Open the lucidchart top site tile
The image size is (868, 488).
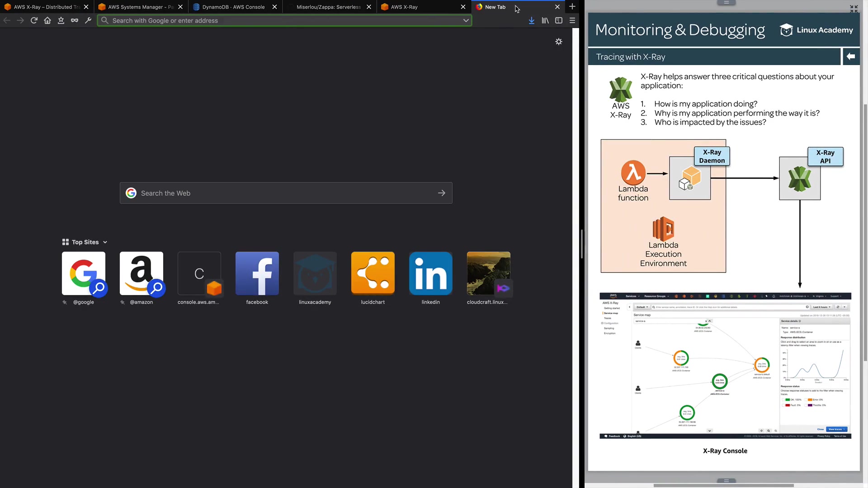point(373,273)
